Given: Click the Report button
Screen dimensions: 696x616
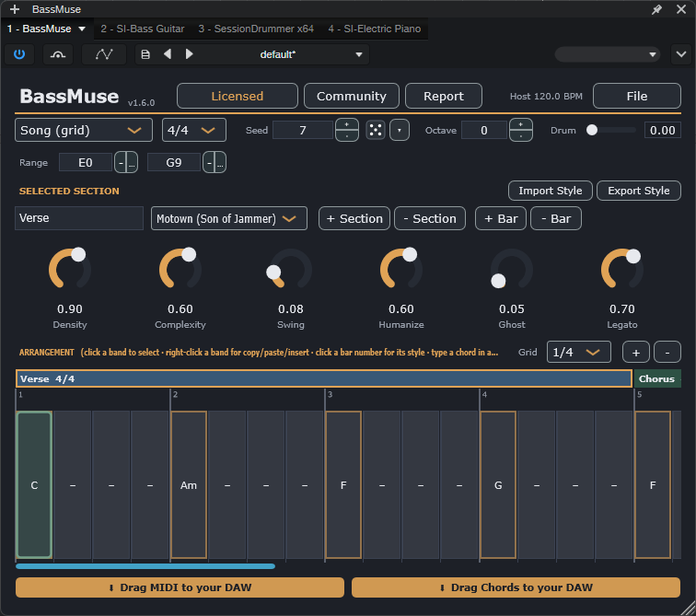Looking at the screenshot, I should pos(444,96).
